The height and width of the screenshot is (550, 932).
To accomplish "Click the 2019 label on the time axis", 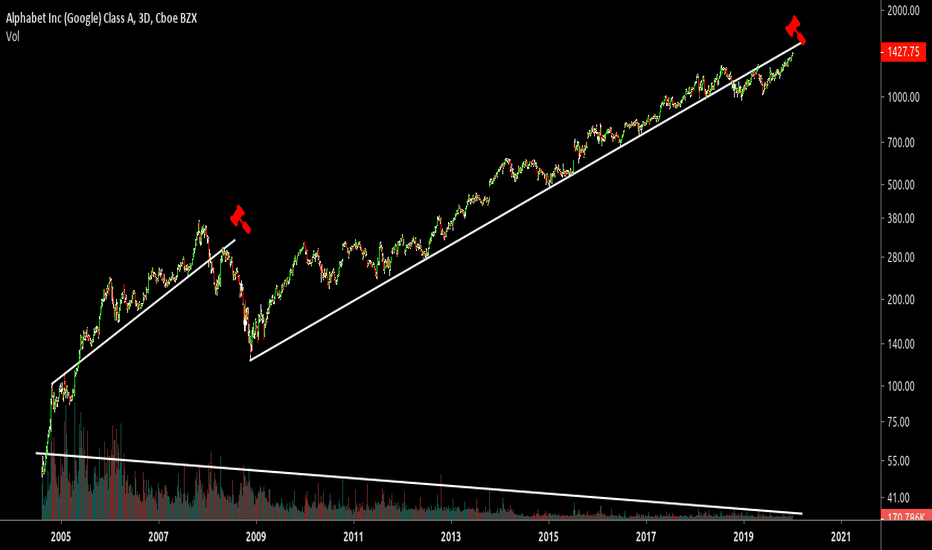I will [744, 537].
